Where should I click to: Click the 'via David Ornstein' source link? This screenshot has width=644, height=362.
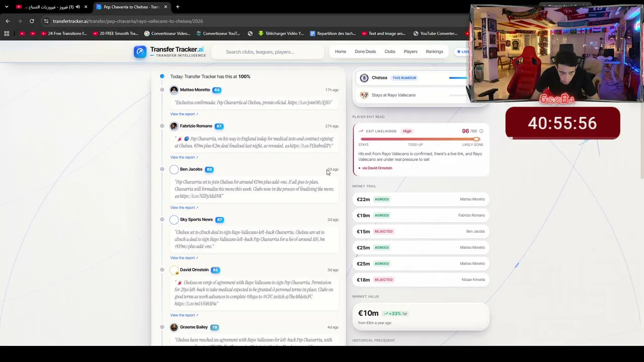coord(377,168)
